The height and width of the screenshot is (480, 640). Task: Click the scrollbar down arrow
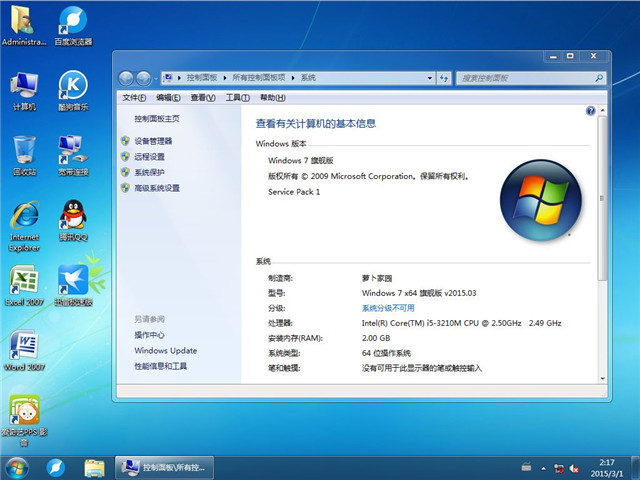[x=602, y=379]
